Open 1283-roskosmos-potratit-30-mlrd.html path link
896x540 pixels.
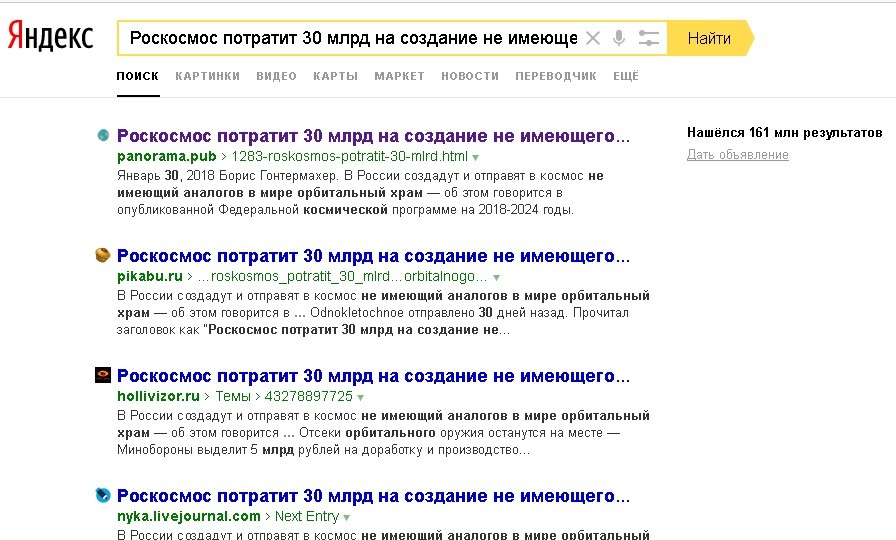(x=349, y=156)
